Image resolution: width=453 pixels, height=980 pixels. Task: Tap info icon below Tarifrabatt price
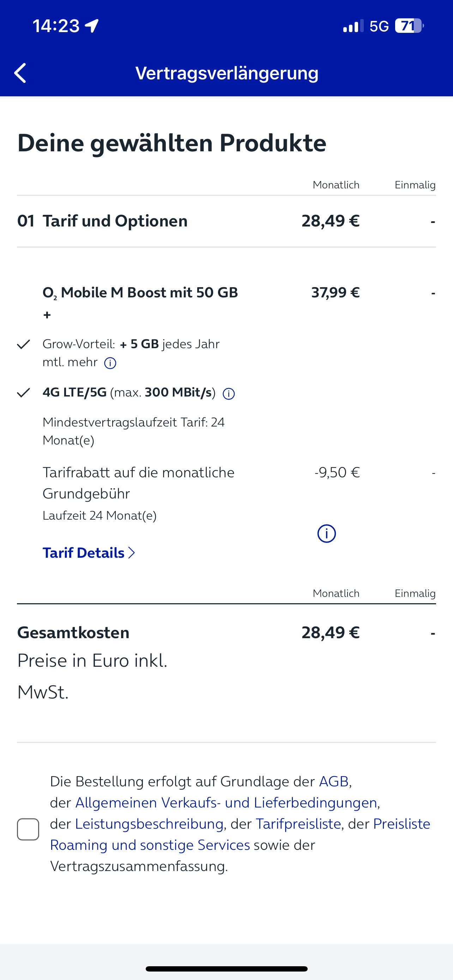point(326,533)
